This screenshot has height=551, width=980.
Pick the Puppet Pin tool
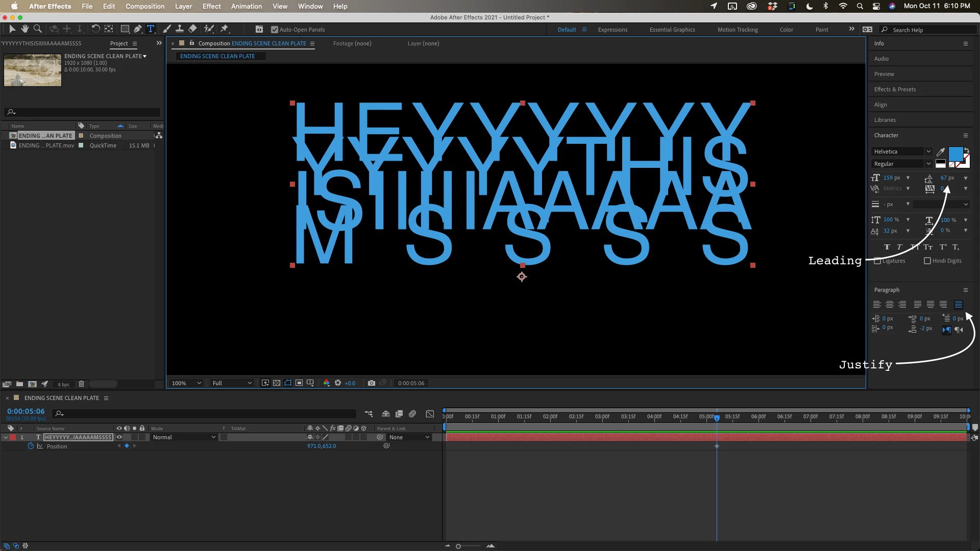(x=224, y=29)
